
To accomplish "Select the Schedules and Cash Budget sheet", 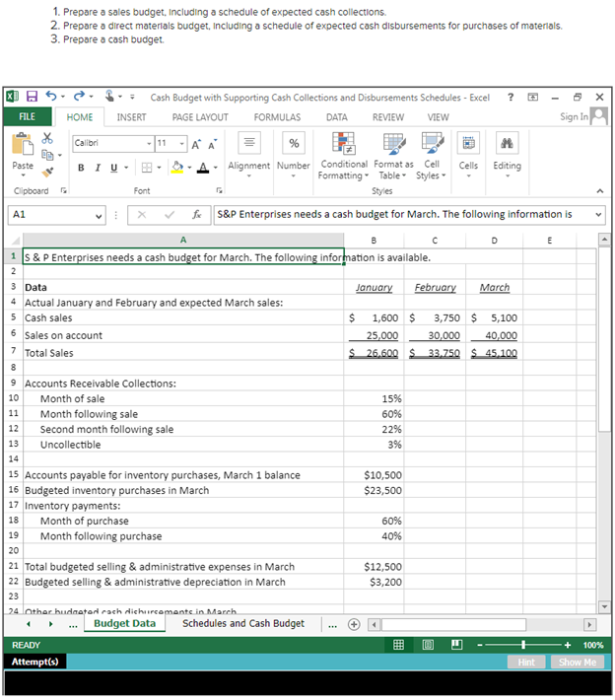I will click(243, 624).
